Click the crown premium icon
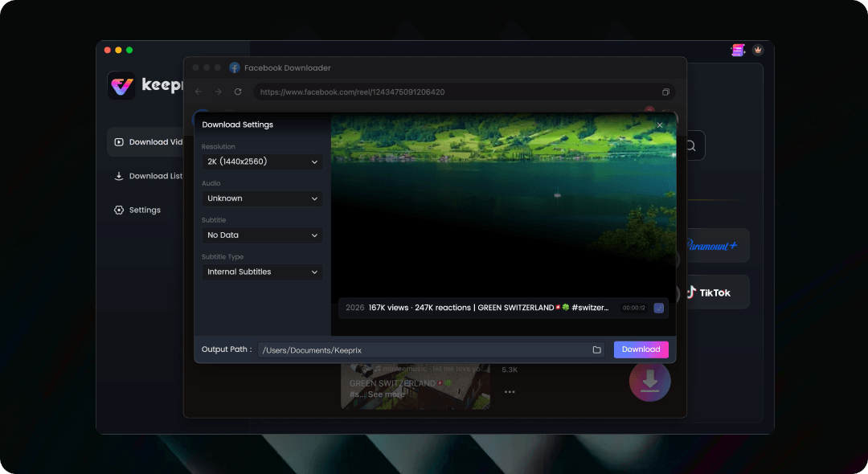 758,50
